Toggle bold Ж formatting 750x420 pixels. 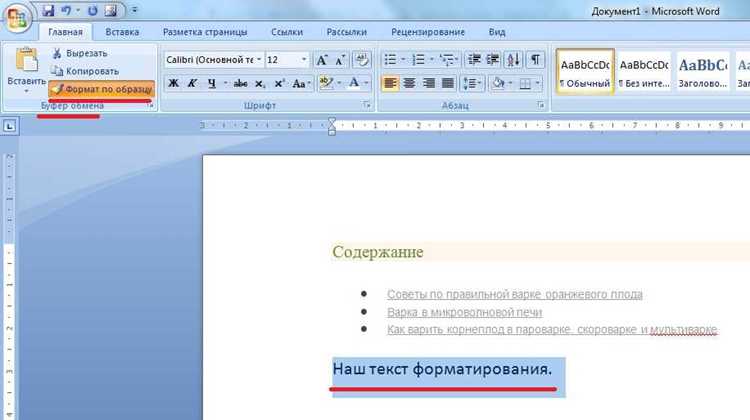pyautogui.click(x=173, y=83)
